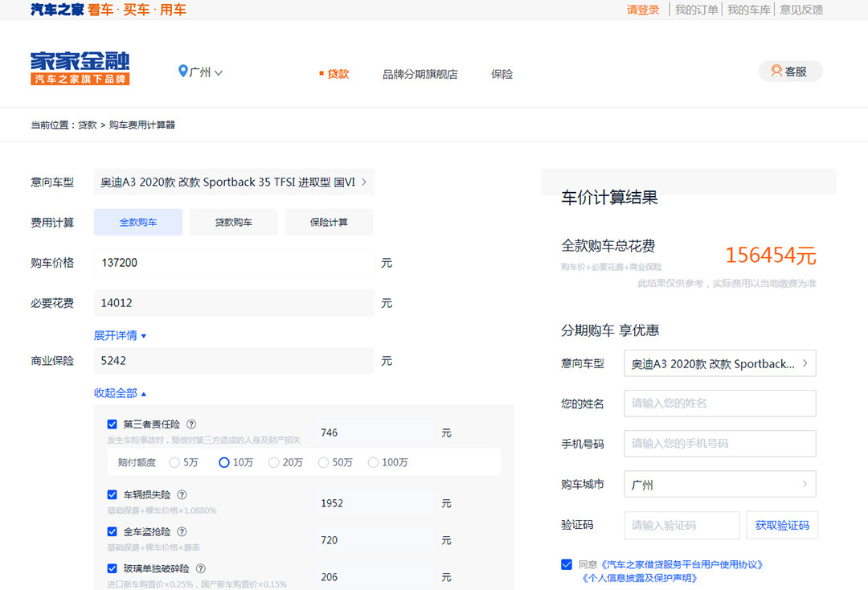Open 客服 customer service button
Screen dimensions: 868x590
[x=790, y=72]
